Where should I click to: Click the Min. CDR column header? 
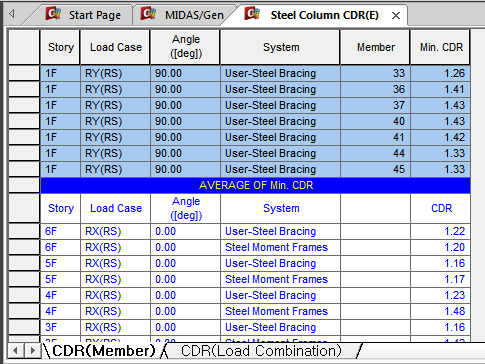[441, 47]
